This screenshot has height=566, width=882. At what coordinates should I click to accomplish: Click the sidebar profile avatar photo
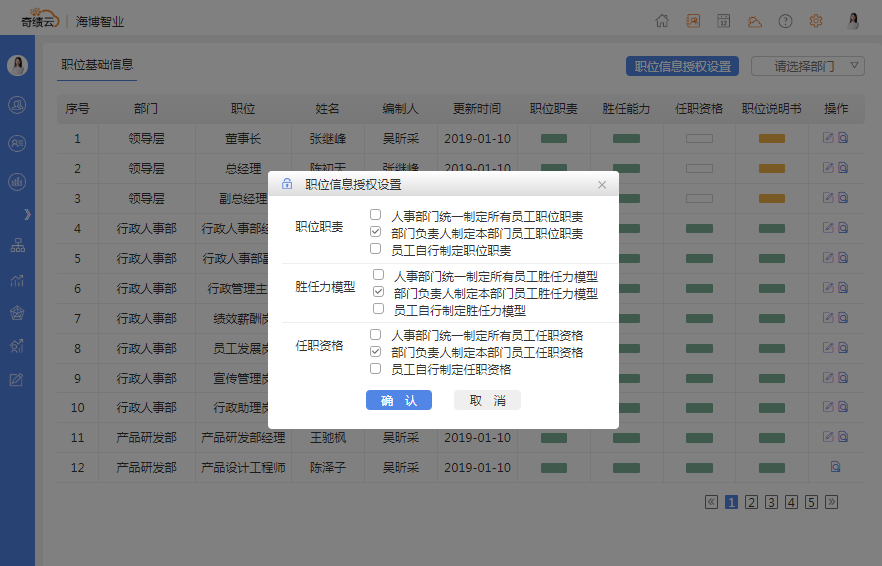click(x=17, y=65)
